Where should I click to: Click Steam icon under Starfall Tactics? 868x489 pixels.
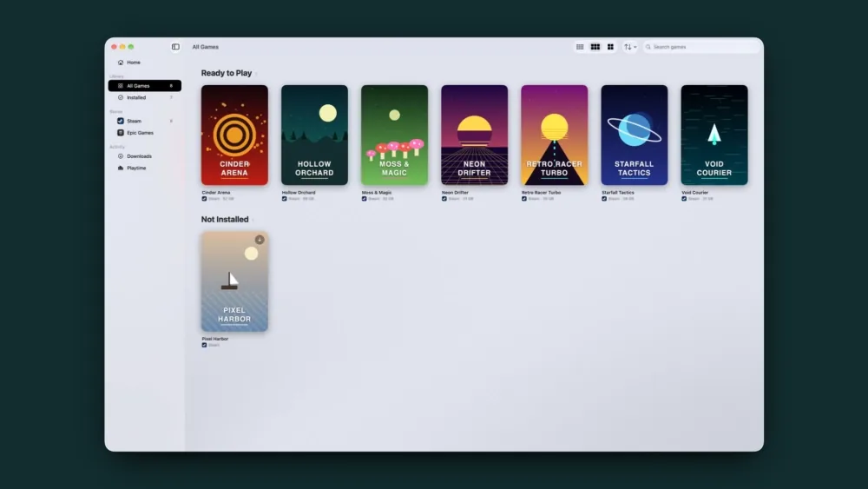coord(604,199)
